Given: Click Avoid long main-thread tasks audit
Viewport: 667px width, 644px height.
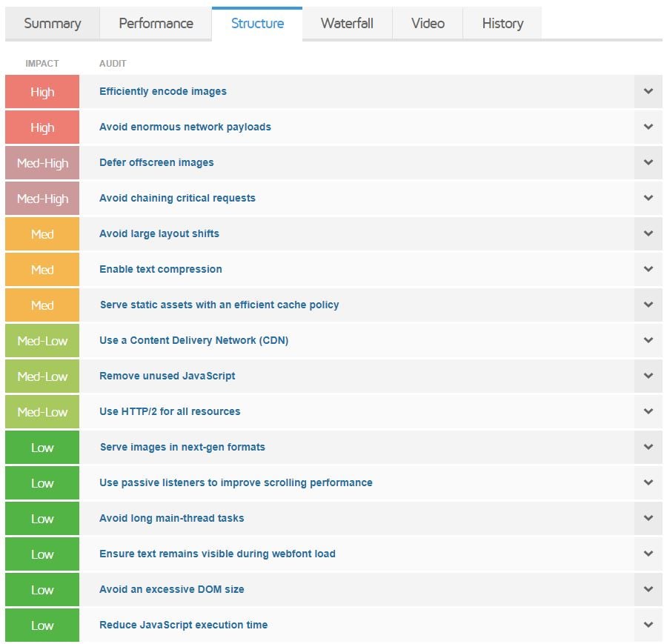Looking at the screenshot, I should coord(171,518).
